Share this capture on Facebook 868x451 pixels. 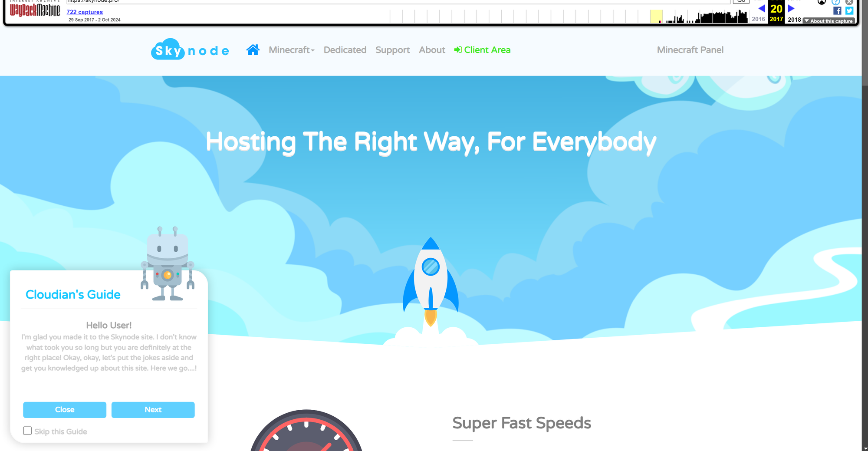tap(837, 11)
